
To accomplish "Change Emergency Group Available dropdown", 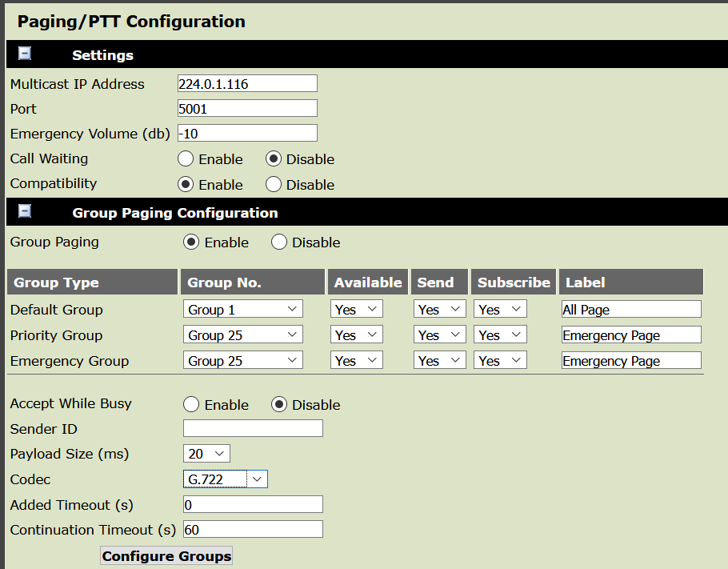I will click(x=357, y=360).
